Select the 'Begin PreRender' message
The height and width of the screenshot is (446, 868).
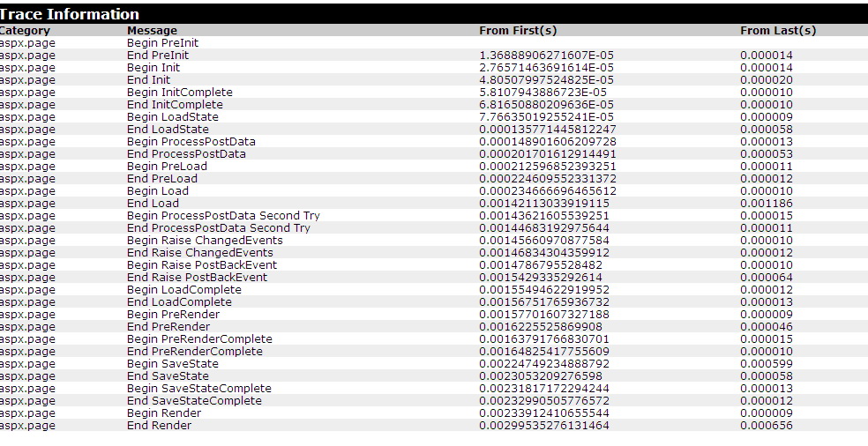173,315
